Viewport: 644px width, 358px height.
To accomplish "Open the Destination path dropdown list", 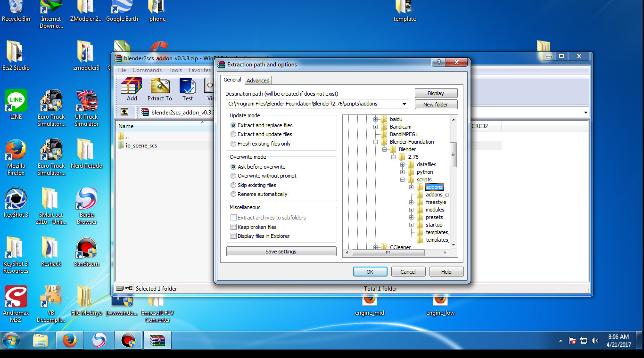I will point(405,104).
